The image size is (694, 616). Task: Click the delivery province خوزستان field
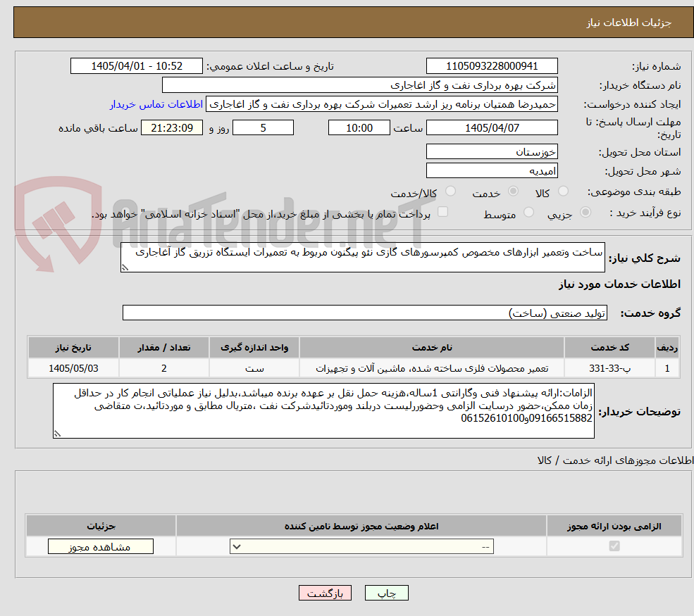(x=492, y=151)
